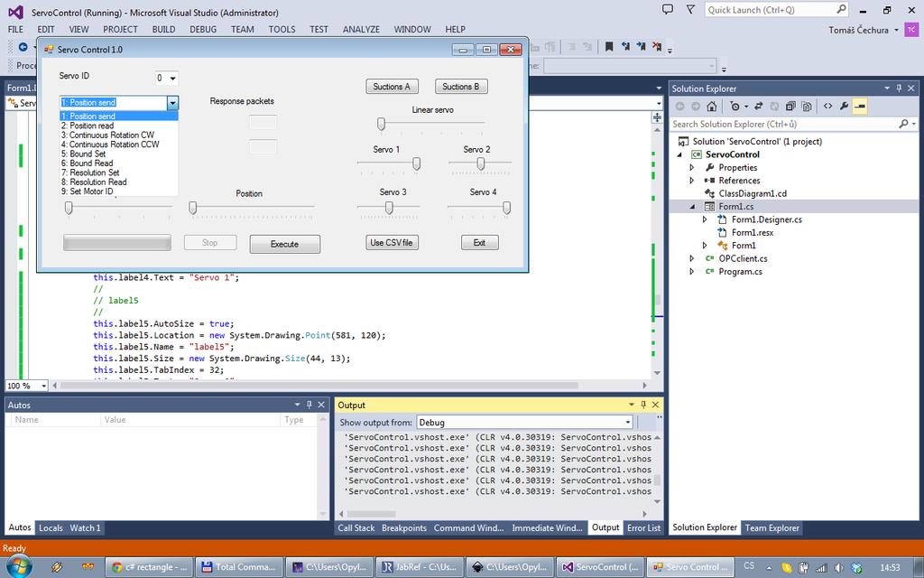Click Quick Launch search field

[771, 9]
